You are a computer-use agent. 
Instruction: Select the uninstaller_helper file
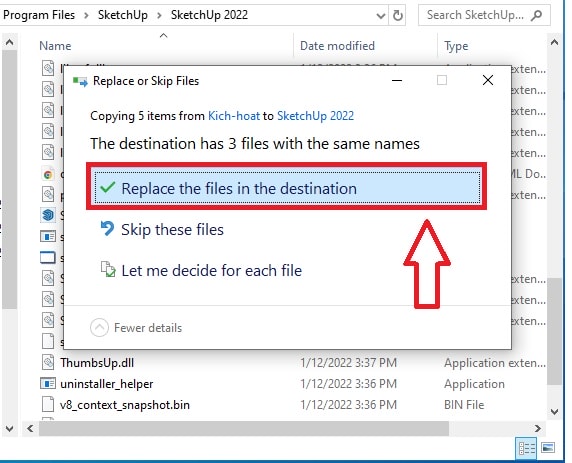pyautogui.click(x=107, y=384)
